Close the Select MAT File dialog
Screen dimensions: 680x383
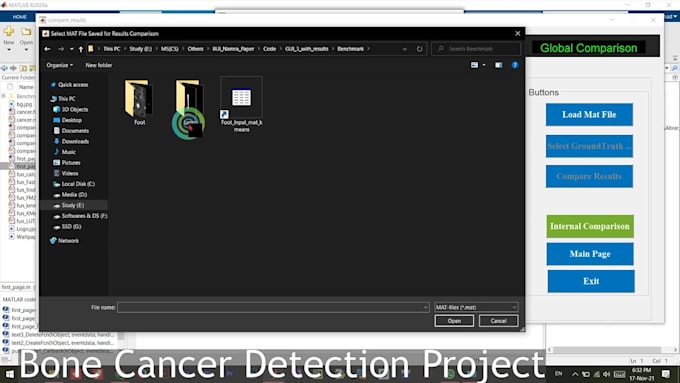tap(517, 33)
